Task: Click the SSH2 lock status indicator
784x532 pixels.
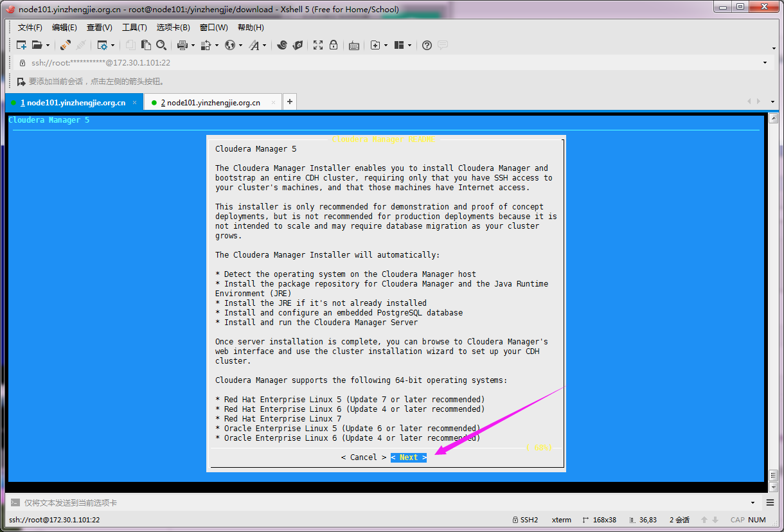Action: (525, 520)
